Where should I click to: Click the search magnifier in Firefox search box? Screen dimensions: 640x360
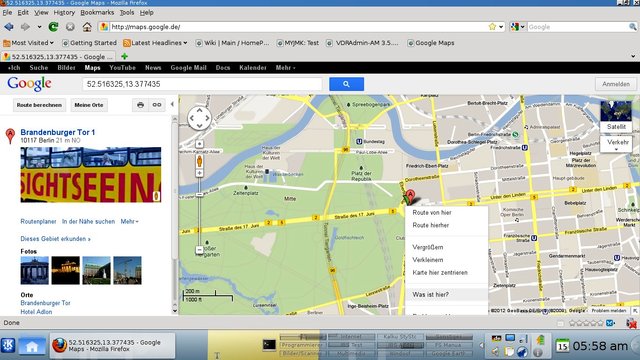(x=632, y=27)
